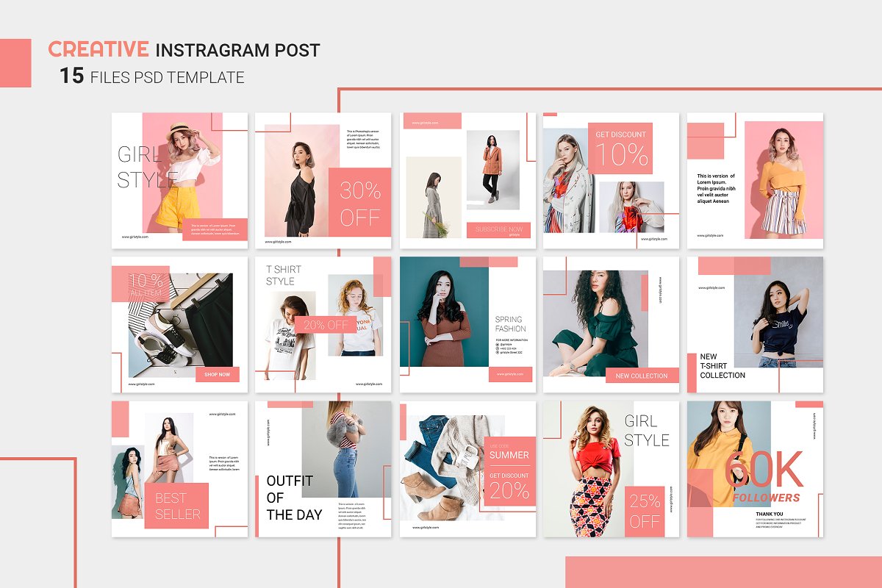Select the flat-lay photo with white sneakers
882x588 pixels.
(x=181, y=326)
